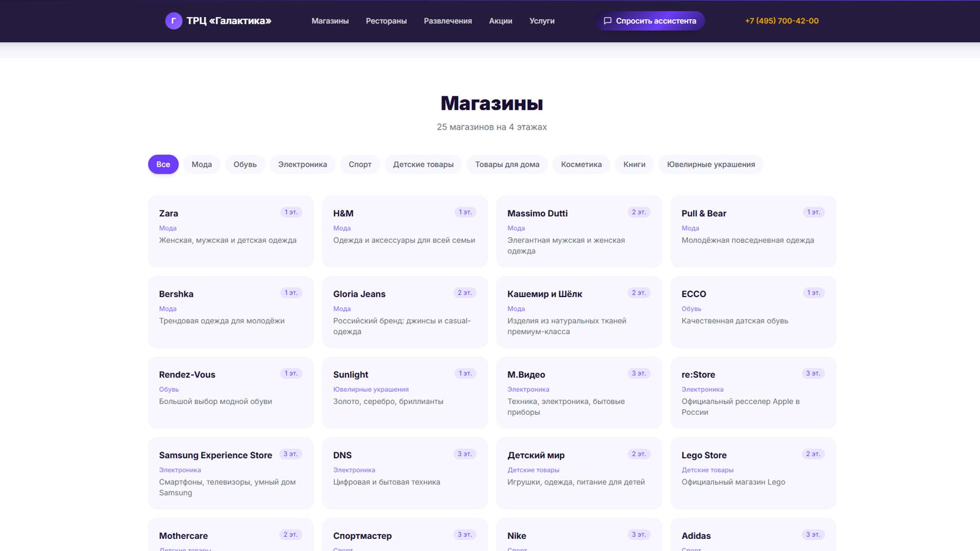980x551 pixels.
Task: Click the chat bubble icon on assistant button
Action: [x=608, y=21]
